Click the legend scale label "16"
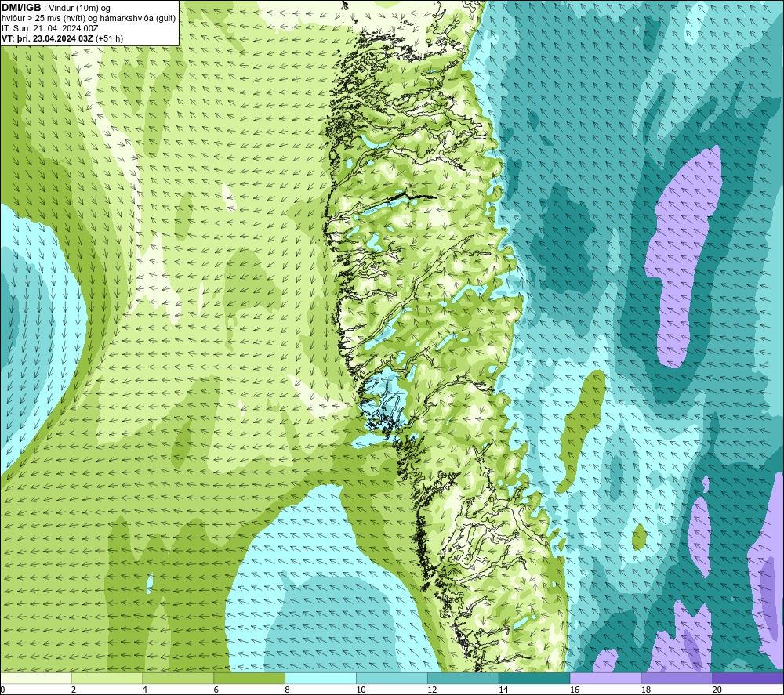The width and height of the screenshot is (784, 695). tap(575, 690)
